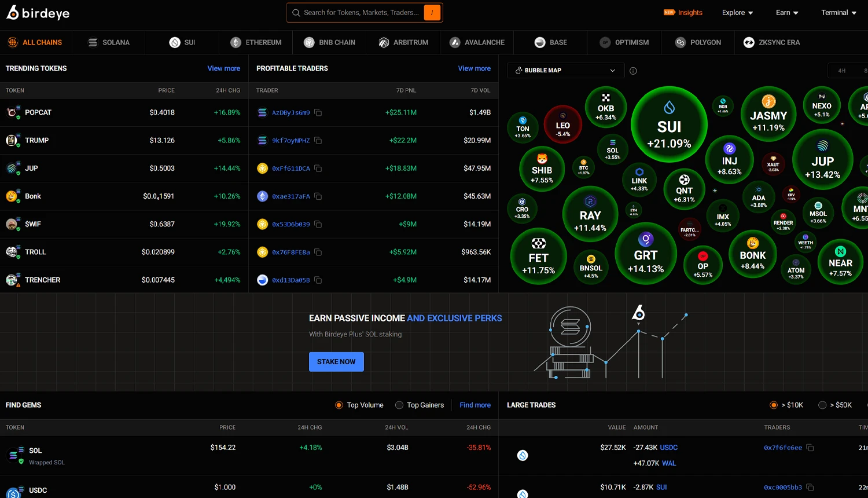868x498 pixels.
Task: Switch to SUI chain tab
Action: point(182,42)
